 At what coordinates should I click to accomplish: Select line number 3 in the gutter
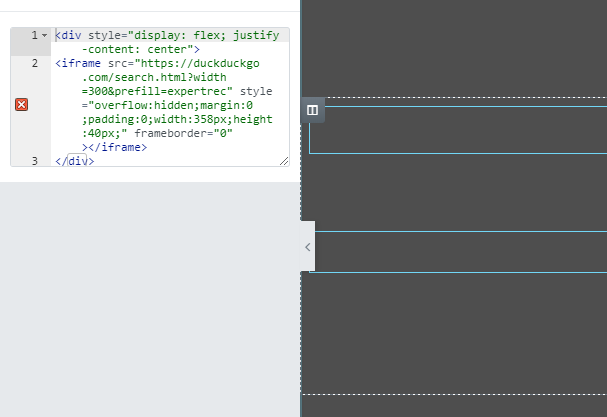[x=34, y=160]
